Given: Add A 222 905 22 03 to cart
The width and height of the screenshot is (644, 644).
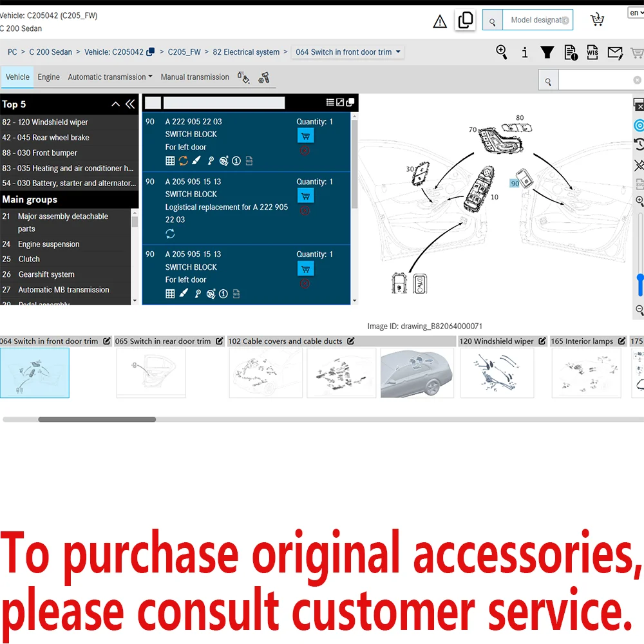Looking at the screenshot, I should 305,135.
